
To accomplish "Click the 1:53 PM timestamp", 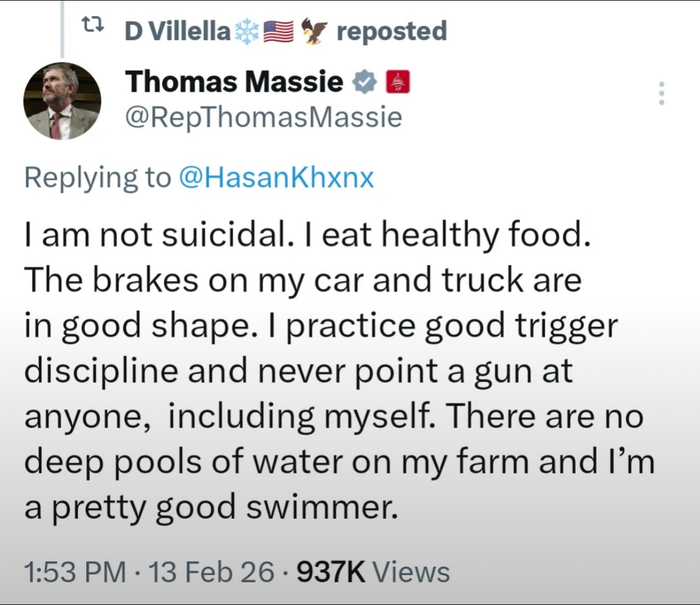I will point(75,572).
